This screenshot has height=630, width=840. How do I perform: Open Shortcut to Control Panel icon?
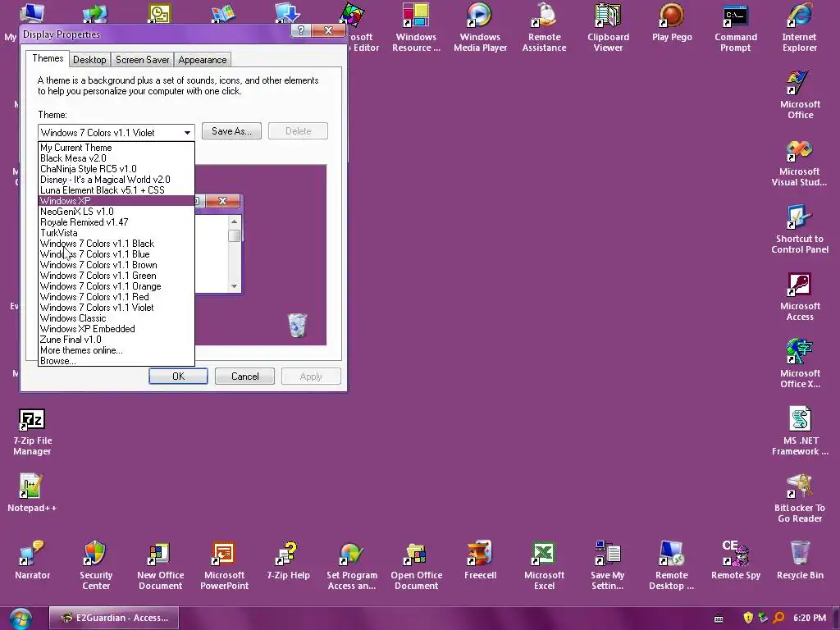coord(800,230)
